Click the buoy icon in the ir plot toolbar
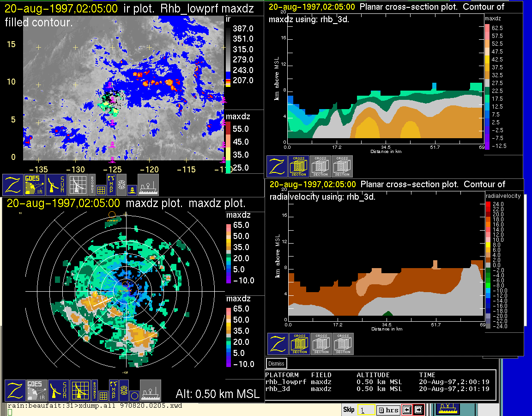 click(x=133, y=190)
